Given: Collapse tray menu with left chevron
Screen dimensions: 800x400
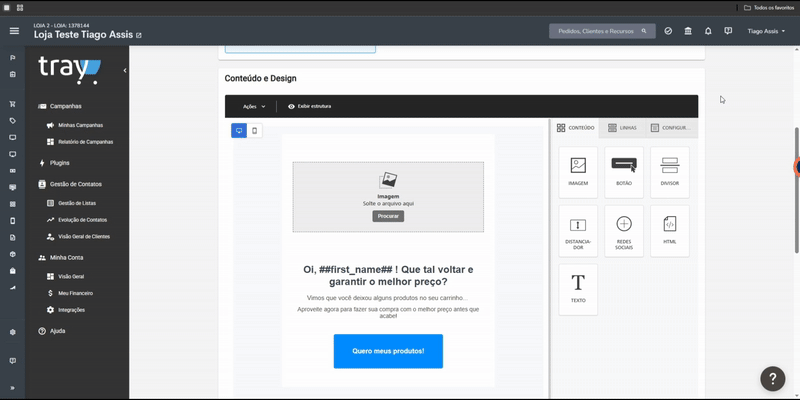Looking at the screenshot, I should coord(124,70).
